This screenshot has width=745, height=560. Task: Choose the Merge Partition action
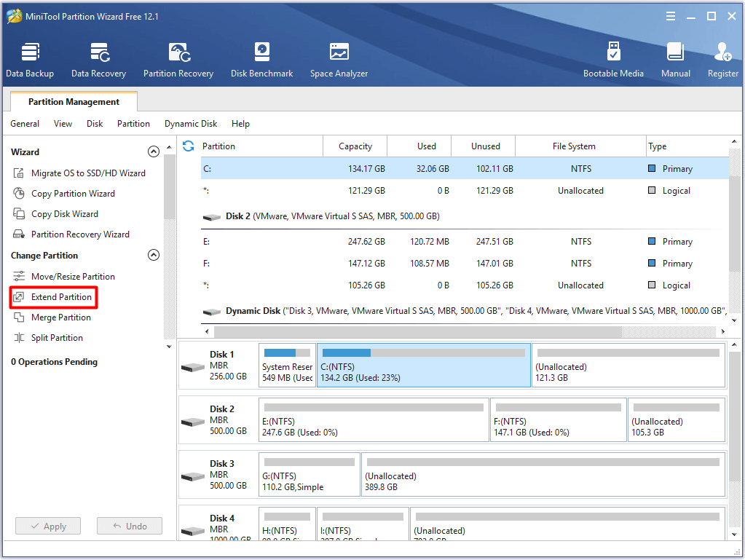52,318
